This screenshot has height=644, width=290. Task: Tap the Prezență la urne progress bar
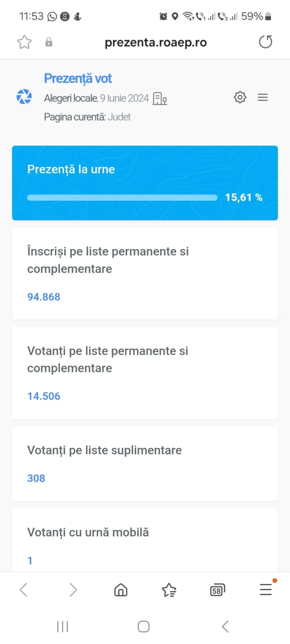click(122, 198)
